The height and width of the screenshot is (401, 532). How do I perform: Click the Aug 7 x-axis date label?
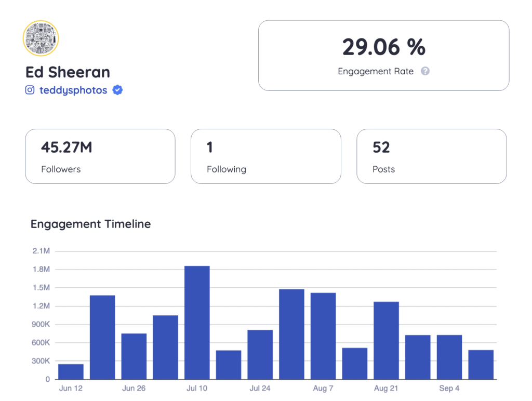click(x=323, y=388)
